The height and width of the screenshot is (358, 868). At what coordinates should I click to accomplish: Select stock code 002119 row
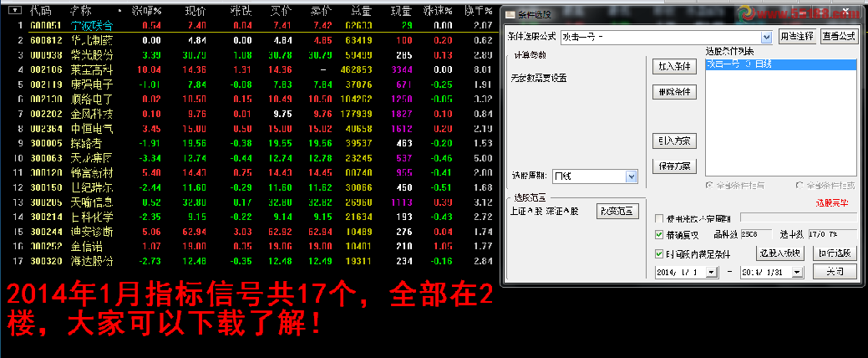click(47, 84)
